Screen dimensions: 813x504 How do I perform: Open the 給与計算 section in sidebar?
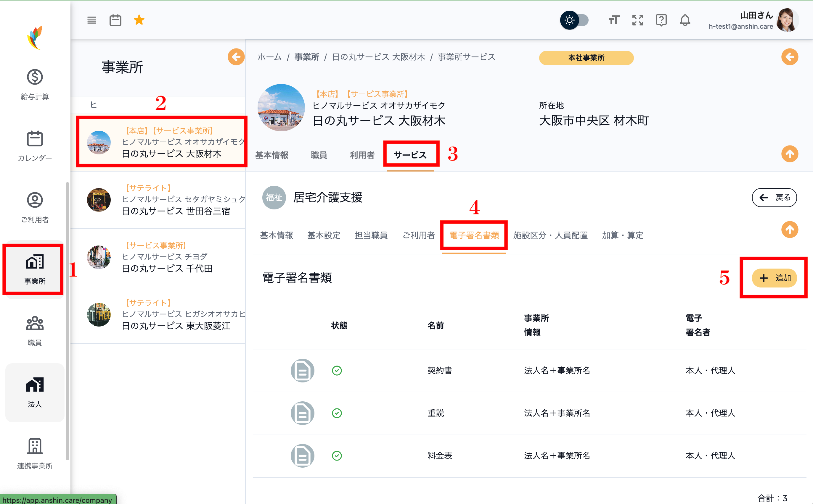[x=35, y=84]
